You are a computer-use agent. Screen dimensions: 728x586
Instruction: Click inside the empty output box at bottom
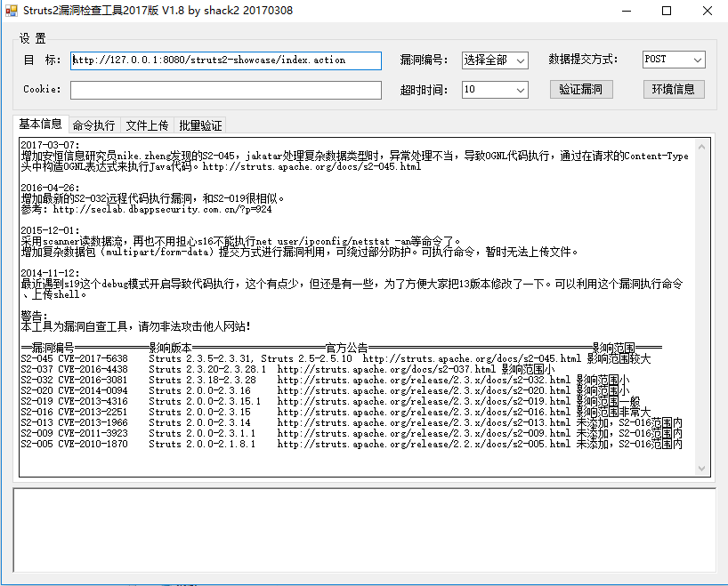[x=365, y=530]
